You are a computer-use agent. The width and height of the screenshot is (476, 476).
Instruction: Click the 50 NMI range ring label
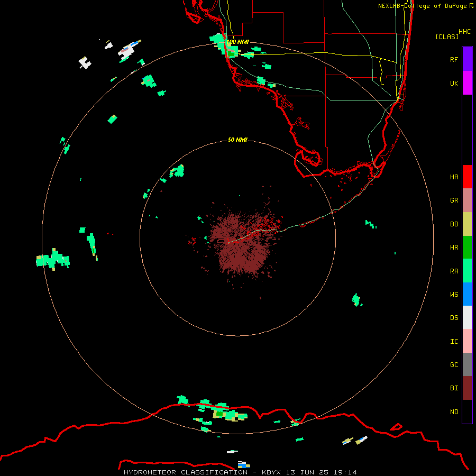click(237, 140)
